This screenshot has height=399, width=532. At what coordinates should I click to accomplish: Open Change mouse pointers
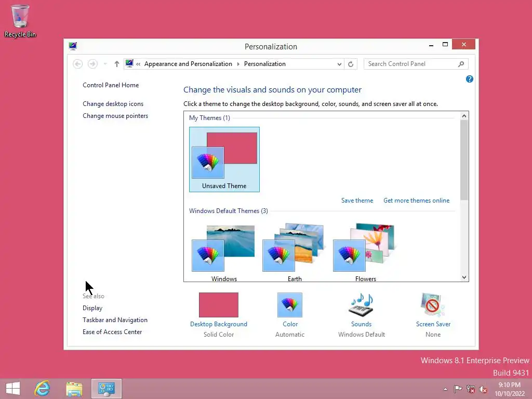pos(115,116)
